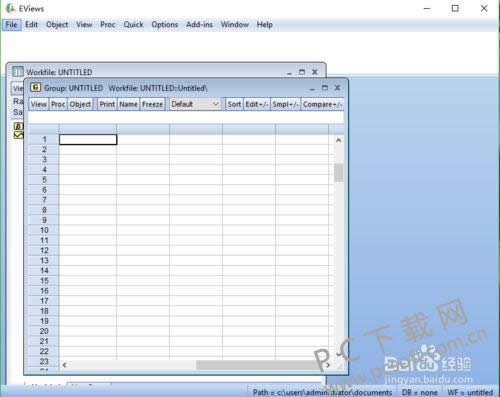Click the Group window G icon
The width and height of the screenshot is (500, 397).
pos(35,88)
